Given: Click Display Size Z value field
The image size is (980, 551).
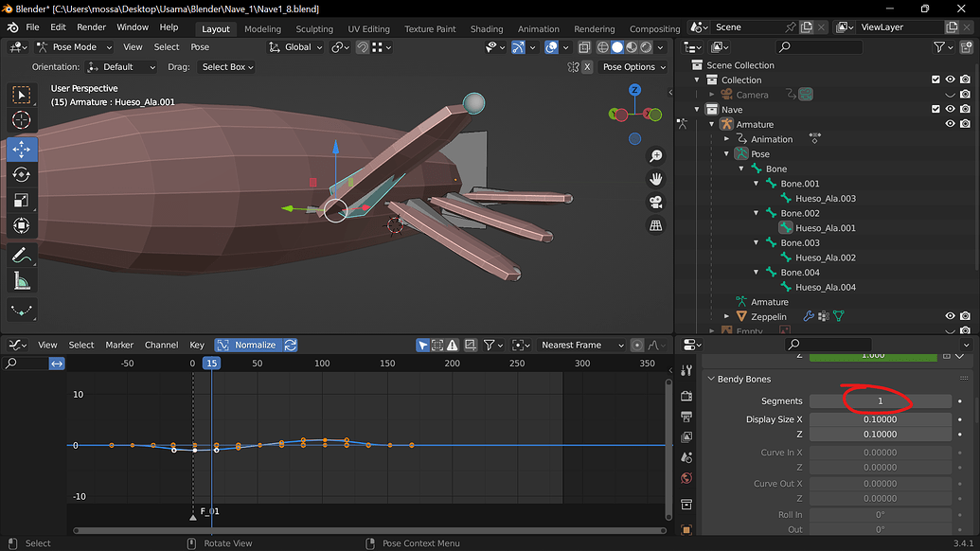Looking at the screenshot, I should [x=880, y=435].
